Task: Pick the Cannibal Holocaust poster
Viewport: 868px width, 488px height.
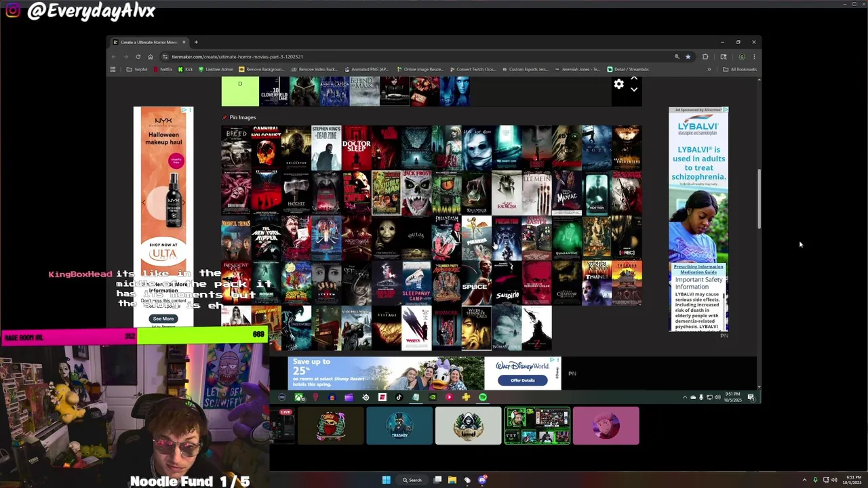Action: (x=267, y=147)
